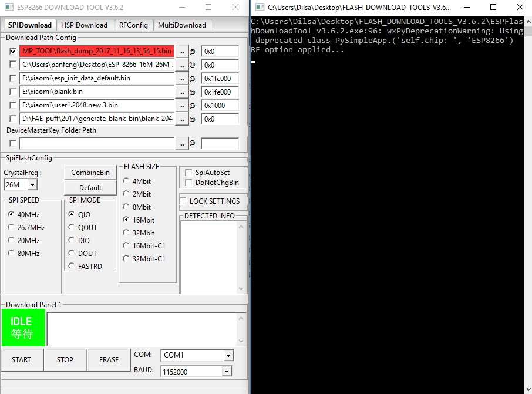Viewport: 532px width, 394px height.
Task: Click browse button for blank.bin row
Action: [x=182, y=92]
